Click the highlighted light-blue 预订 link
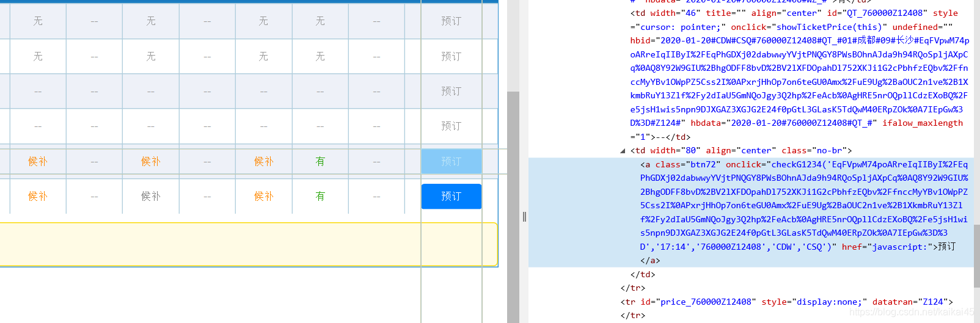The image size is (980, 323). 452,161
